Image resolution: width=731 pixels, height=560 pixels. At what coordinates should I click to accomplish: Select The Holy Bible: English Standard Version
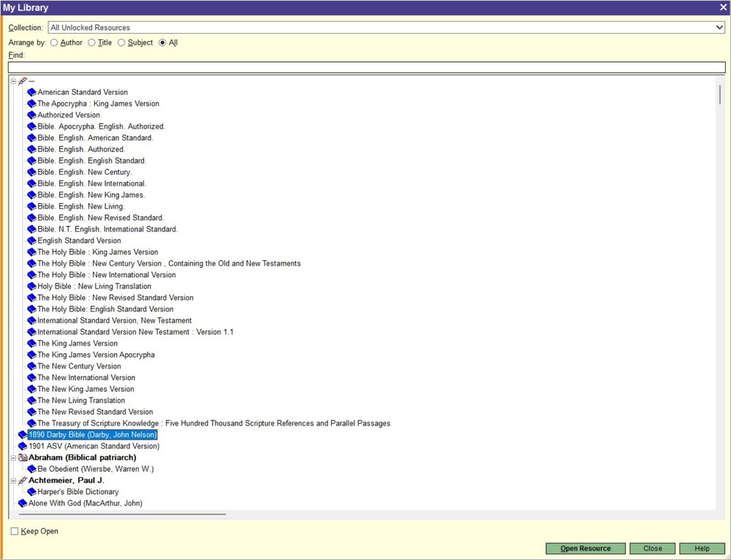[x=105, y=309]
